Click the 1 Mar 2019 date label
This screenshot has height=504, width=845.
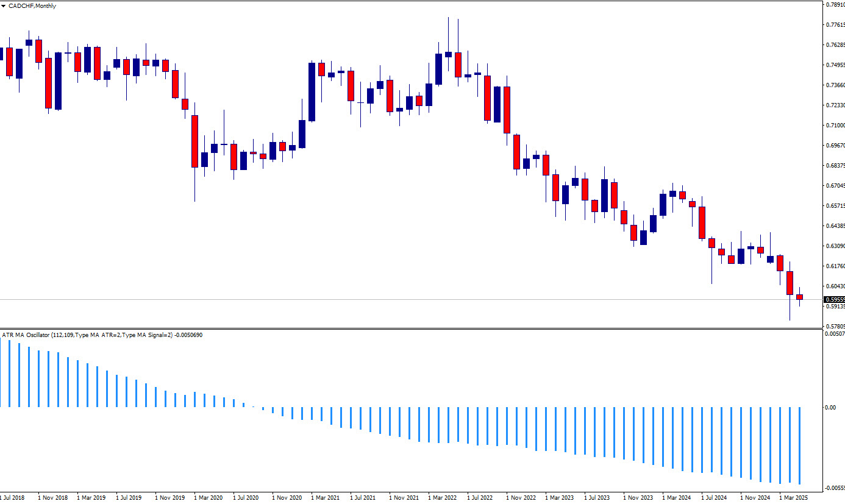click(91, 498)
